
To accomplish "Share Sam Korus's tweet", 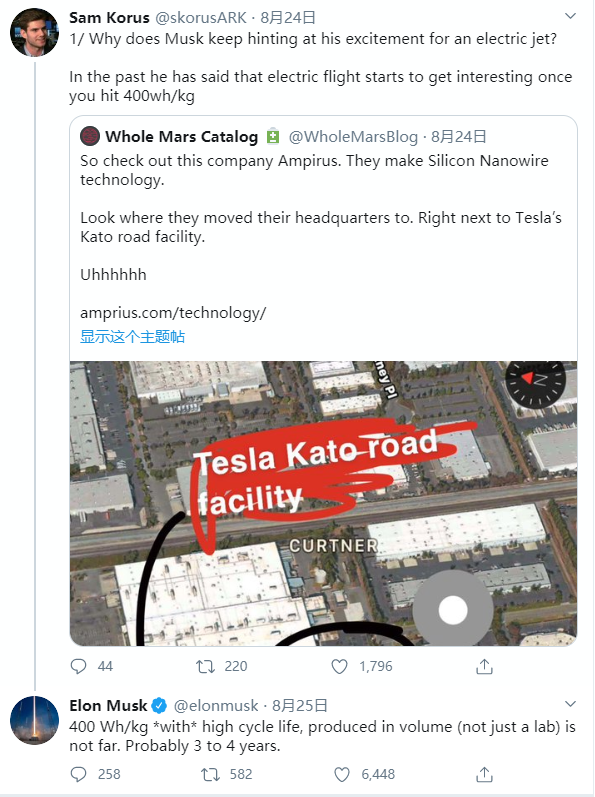I will click(x=484, y=666).
